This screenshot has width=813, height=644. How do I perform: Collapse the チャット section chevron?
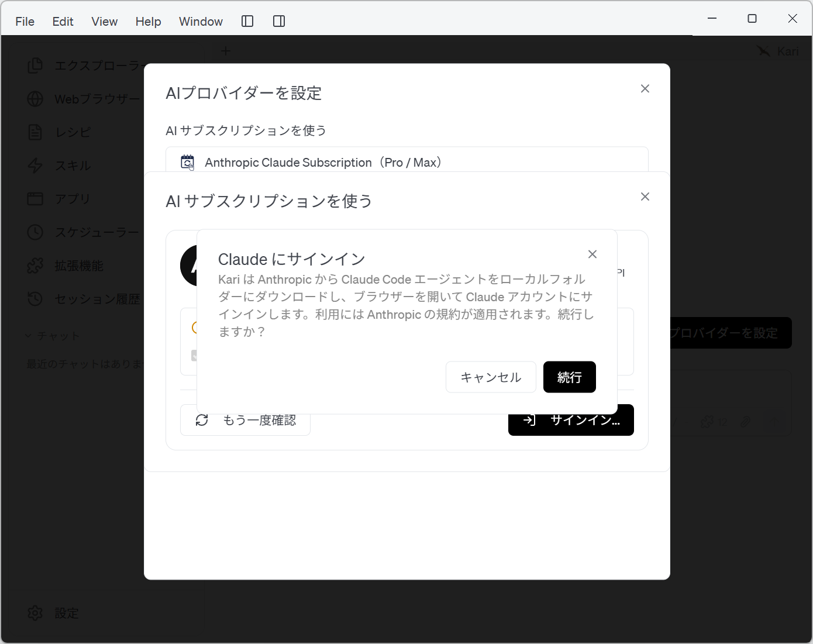point(28,336)
